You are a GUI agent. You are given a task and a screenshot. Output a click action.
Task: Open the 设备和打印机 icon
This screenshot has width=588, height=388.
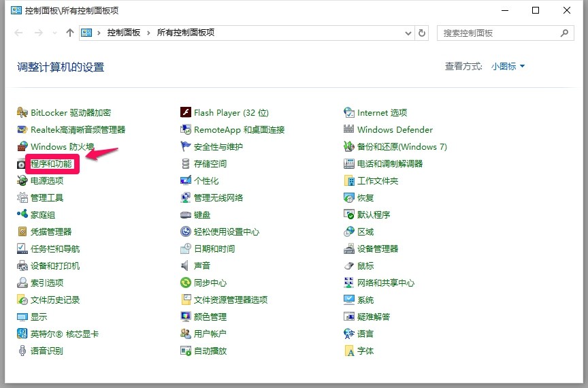22,265
